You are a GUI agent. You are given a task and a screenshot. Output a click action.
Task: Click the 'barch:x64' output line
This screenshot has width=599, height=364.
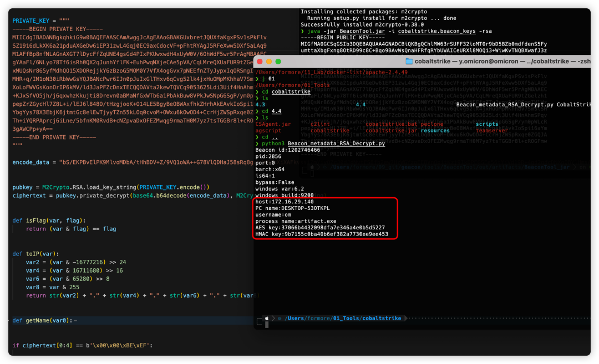[x=270, y=170]
